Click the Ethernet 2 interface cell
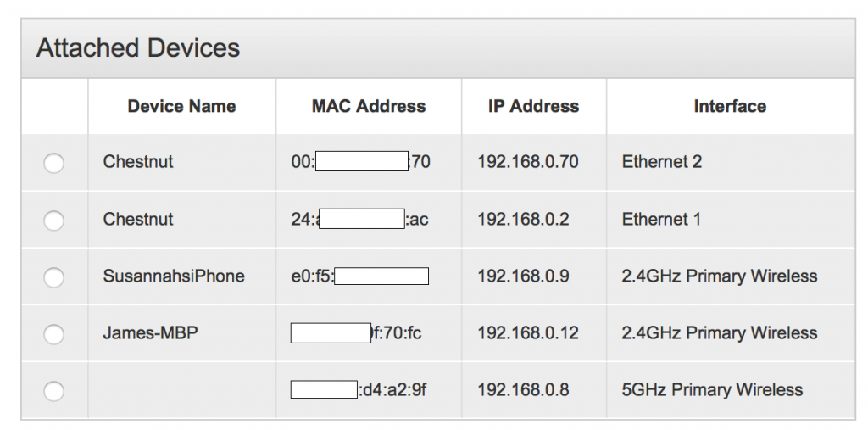The width and height of the screenshot is (868, 430). click(x=661, y=161)
